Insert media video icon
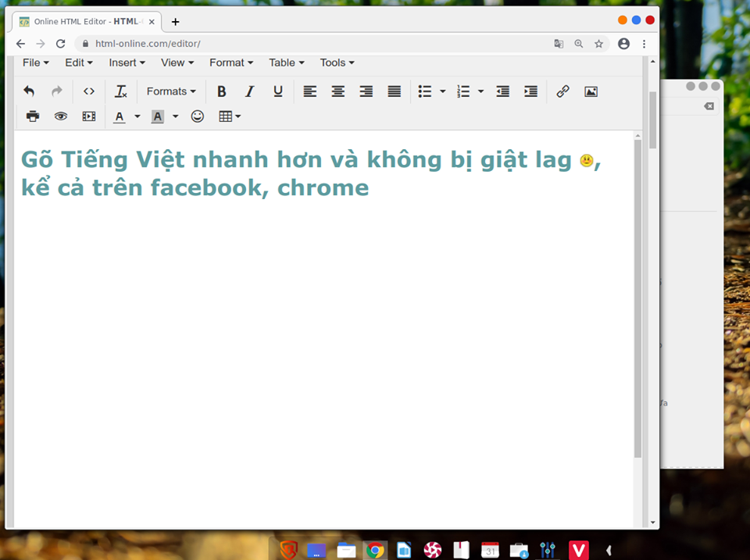Image resolution: width=750 pixels, height=560 pixels. tap(89, 116)
